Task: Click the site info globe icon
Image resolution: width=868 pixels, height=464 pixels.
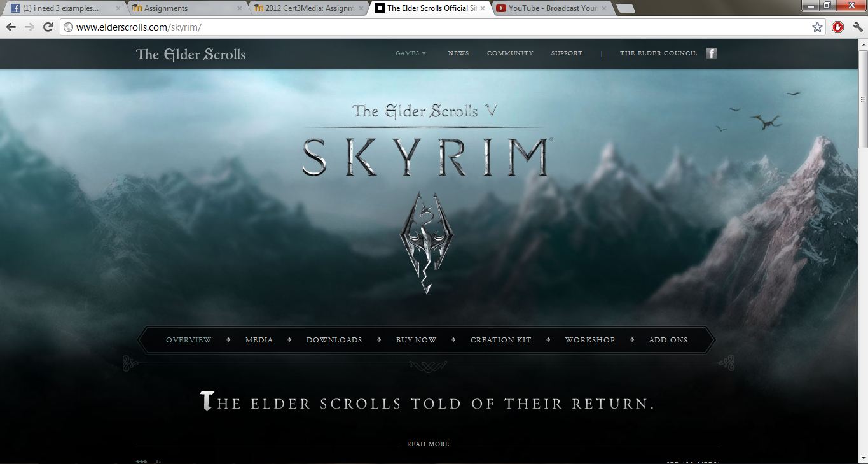Action: point(69,27)
